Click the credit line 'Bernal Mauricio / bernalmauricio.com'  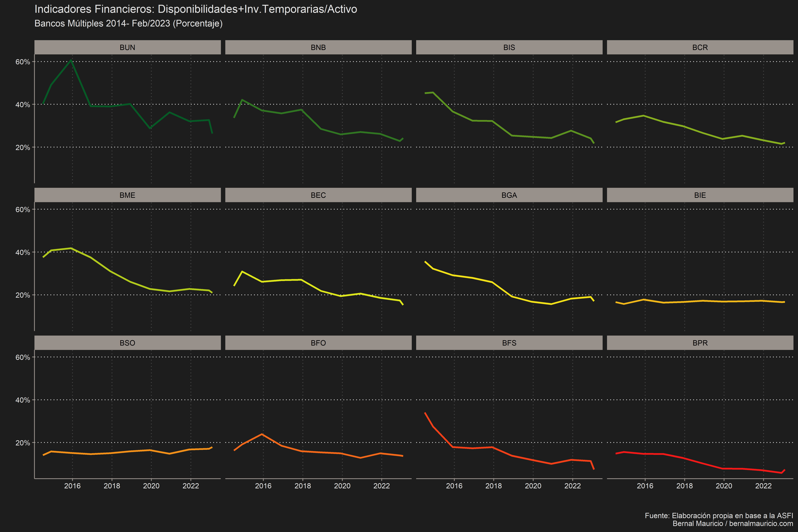(x=733, y=523)
